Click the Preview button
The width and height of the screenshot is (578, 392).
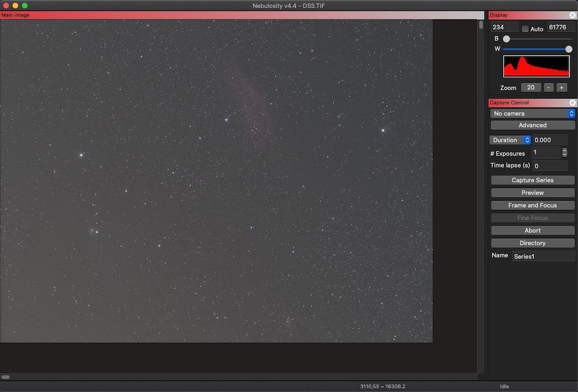tap(532, 193)
